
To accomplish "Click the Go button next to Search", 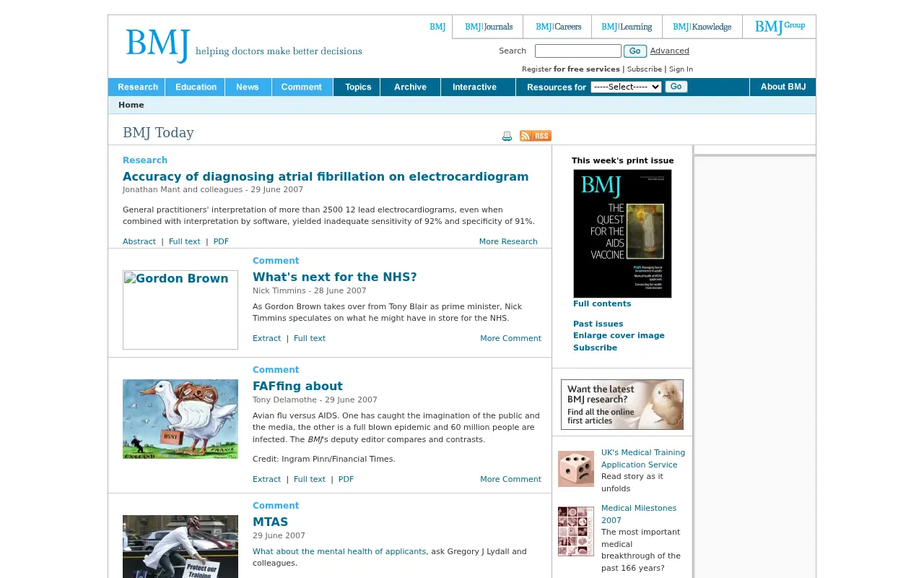I will 635,51.
